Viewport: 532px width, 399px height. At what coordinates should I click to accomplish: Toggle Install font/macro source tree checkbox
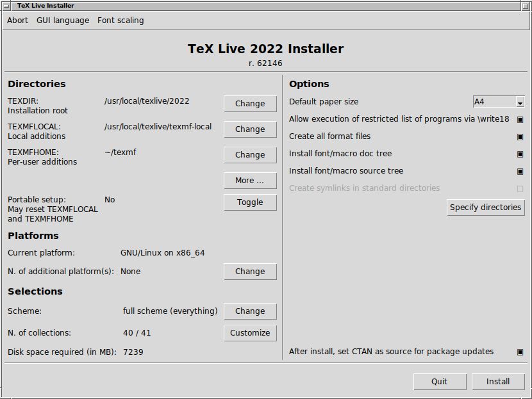[520, 171]
